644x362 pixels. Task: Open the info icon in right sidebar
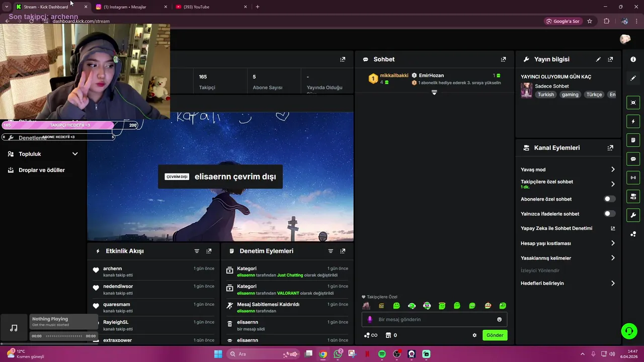point(633,59)
